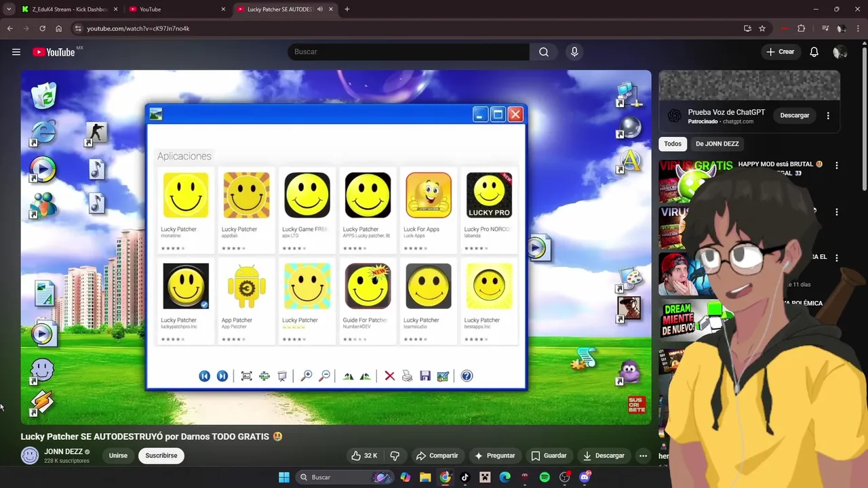Screen dimensions: 868x488
Task: Like the video with 32 K likes
Action: [363, 455]
